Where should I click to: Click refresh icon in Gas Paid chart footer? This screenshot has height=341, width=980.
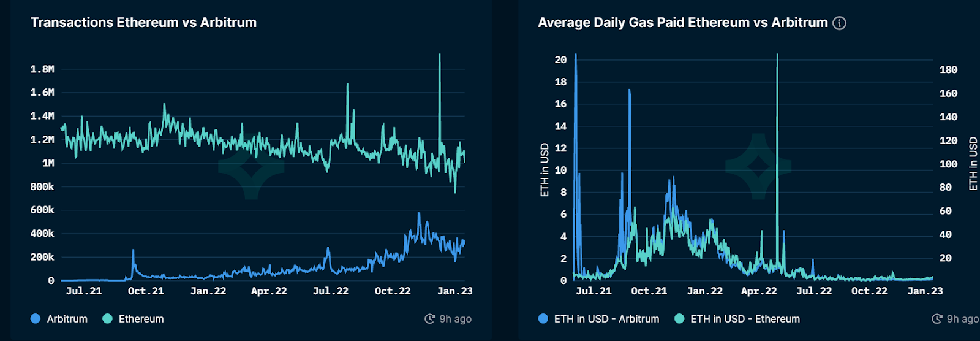pyautogui.click(x=937, y=319)
